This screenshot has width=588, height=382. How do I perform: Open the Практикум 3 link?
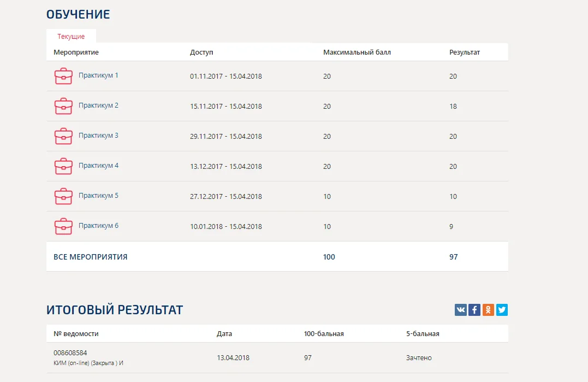pyautogui.click(x=98, y=136)
